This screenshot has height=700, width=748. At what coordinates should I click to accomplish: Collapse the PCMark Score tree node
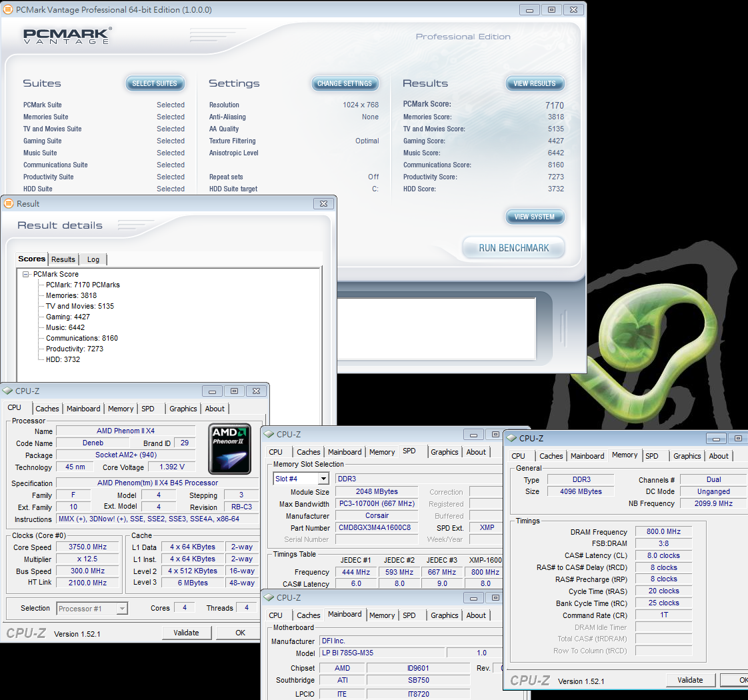coord(26,275)
